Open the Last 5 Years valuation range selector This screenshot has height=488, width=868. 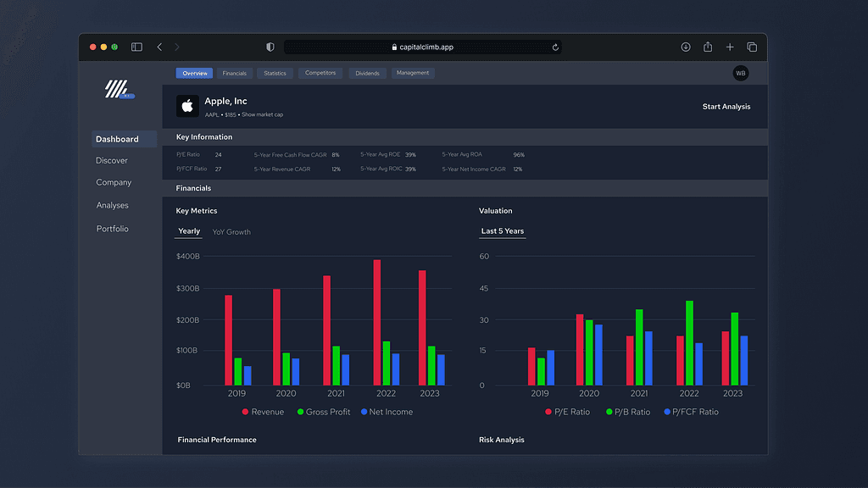(x=503, y=231)
